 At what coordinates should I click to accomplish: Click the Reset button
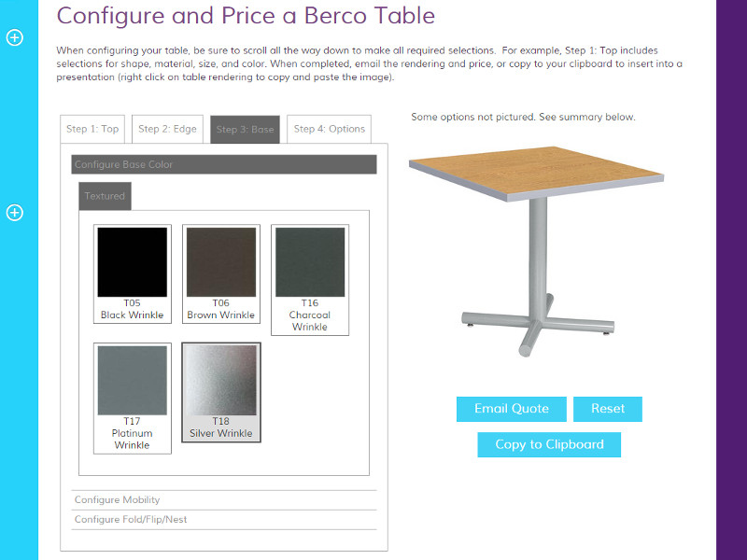click(x=608, y=409)
